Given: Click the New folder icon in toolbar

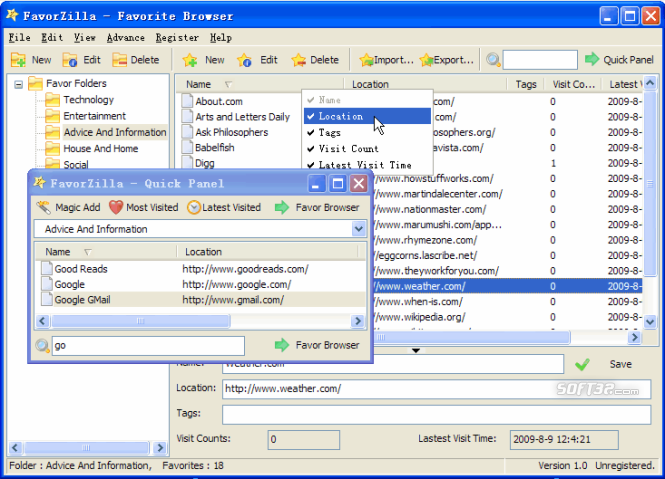Looking at the screenshot, I should point(18,60).
